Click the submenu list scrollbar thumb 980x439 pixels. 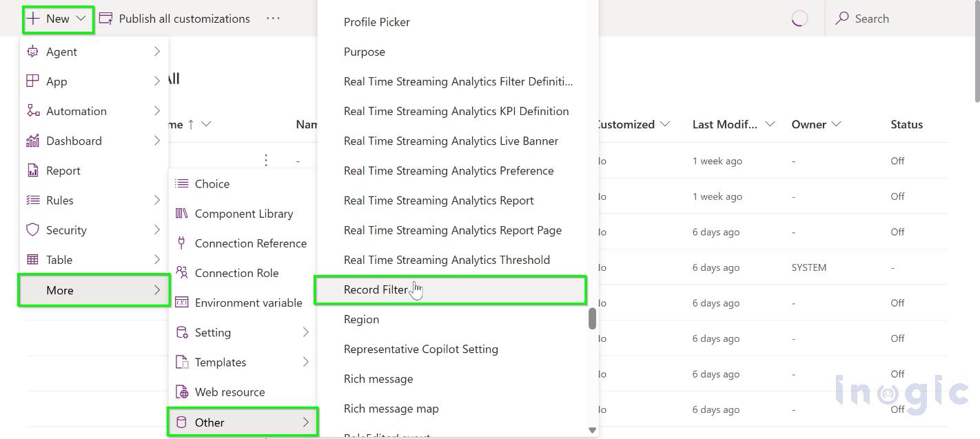click(592, 318)
